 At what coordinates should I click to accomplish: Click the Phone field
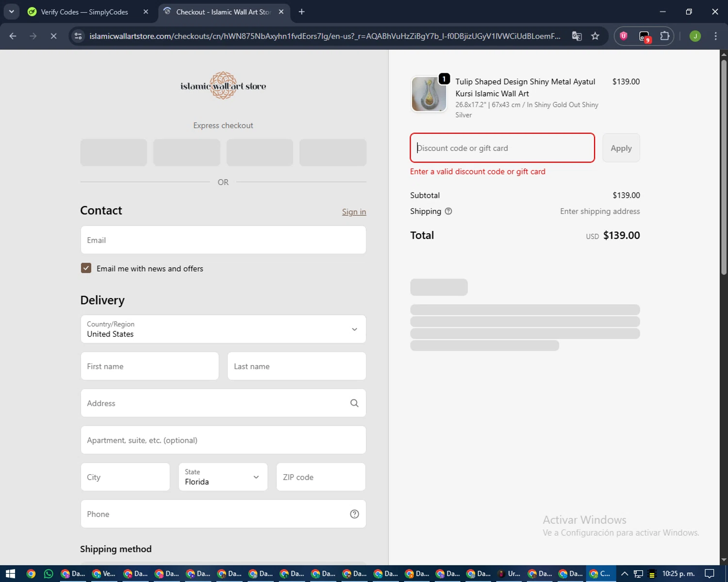pyautogui.click(x=223, y=514)
